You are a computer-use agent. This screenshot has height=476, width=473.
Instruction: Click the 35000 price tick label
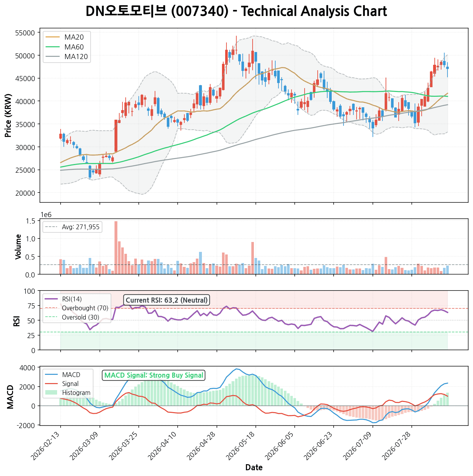coord(25,124)
